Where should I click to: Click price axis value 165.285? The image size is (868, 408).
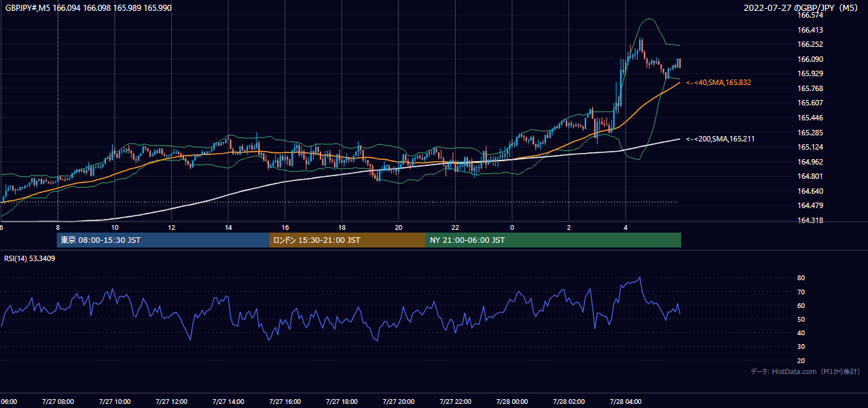[x=810, y=133]
